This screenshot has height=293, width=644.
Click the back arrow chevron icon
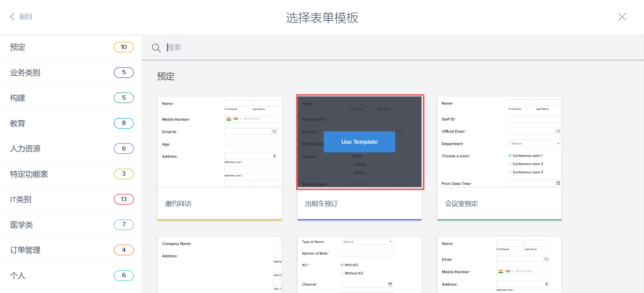pos(12,17)
